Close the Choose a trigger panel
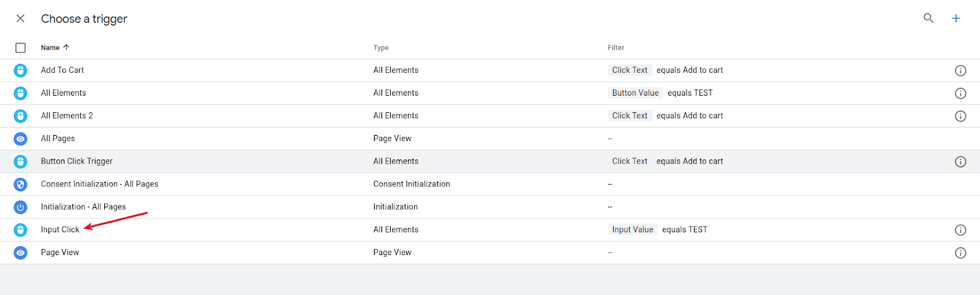This screenshot has width=980, height=295. (20, 18)
